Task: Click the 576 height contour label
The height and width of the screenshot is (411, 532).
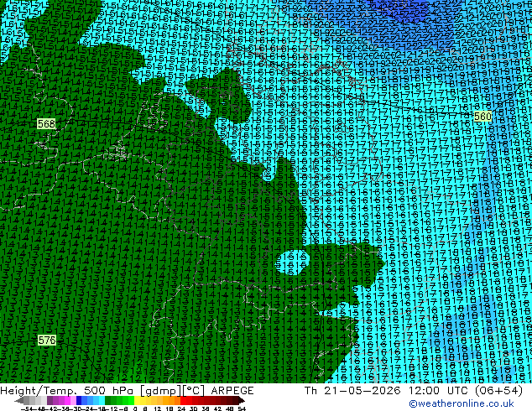Action: (x=47, y=341)
